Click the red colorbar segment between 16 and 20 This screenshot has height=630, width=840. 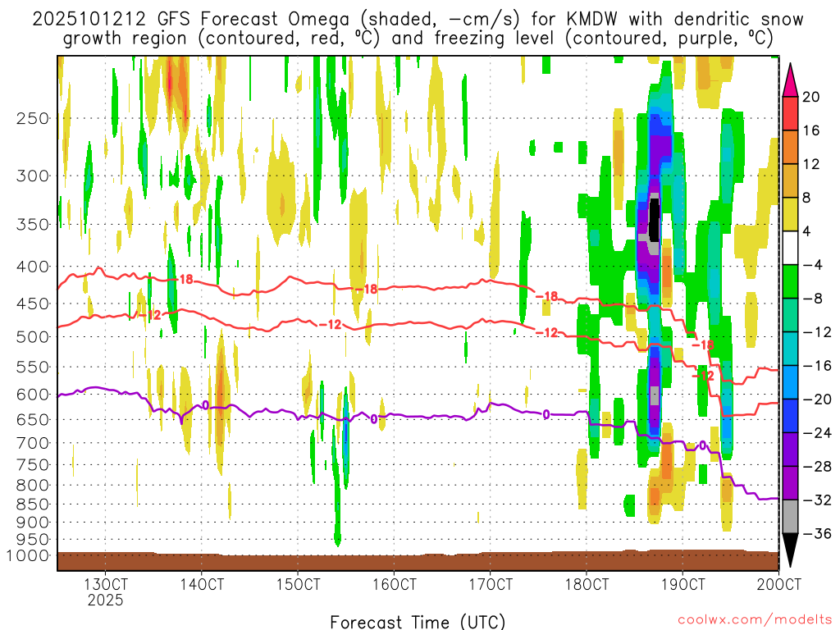tap(790, 113)
